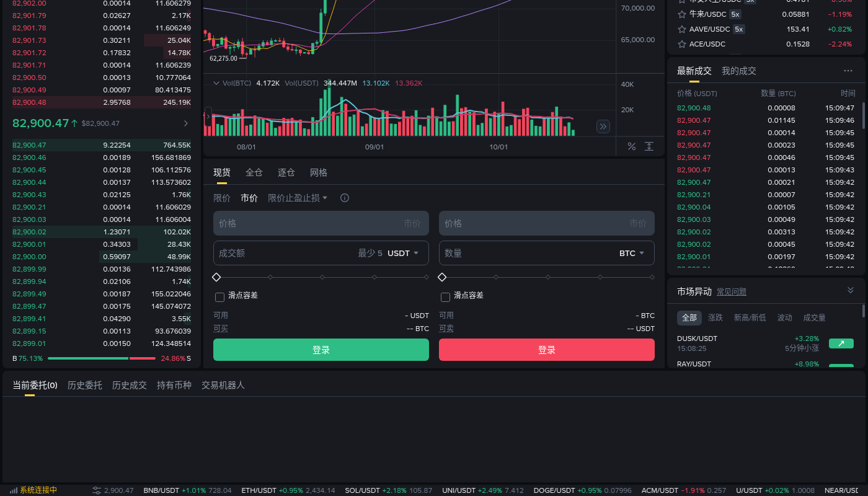Image resolution: width=868 pixels, height=496 pixels.
Task: Open the USDT unit dropdown in 成交额
Action: click(x=404, y=253)
